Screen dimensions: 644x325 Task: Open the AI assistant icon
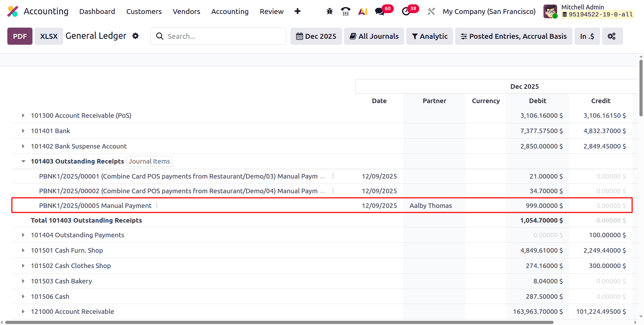click(363, 12)
